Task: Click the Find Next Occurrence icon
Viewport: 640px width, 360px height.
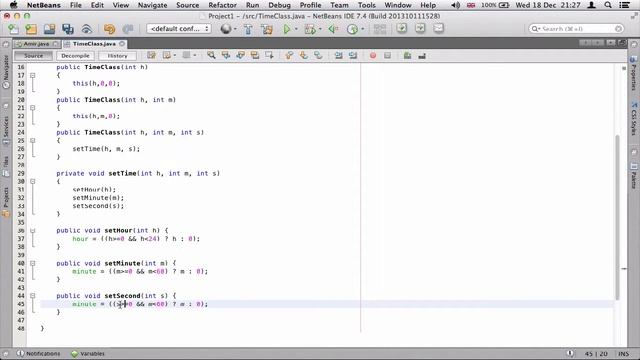Action: [240, 56]
